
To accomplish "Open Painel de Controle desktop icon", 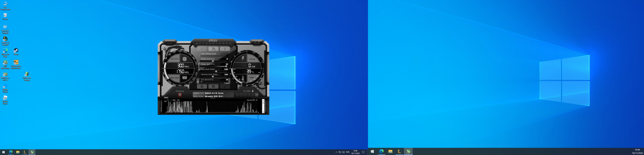I will pyautogui.click(x=5, y=29).
